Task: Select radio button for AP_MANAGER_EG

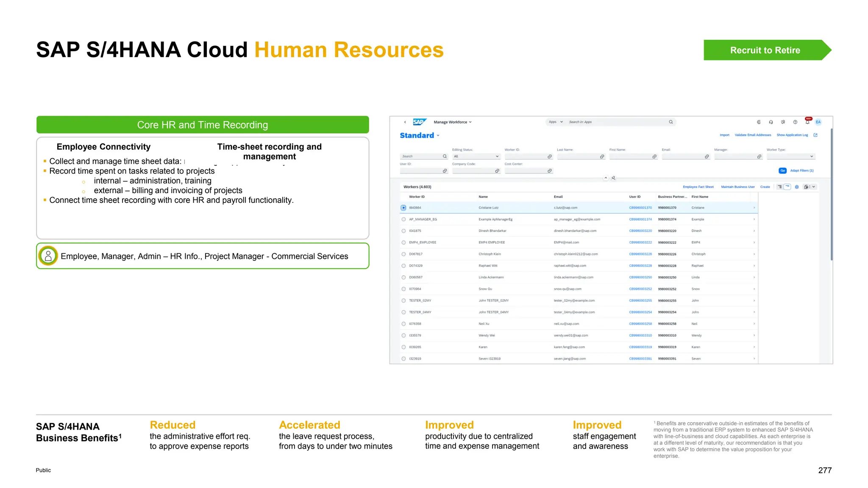Action: click(x=403, y=219)
